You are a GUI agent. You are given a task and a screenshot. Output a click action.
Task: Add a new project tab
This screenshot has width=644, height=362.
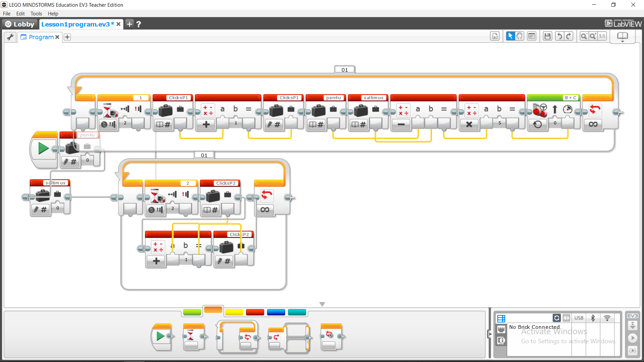[x=129, y=24]
